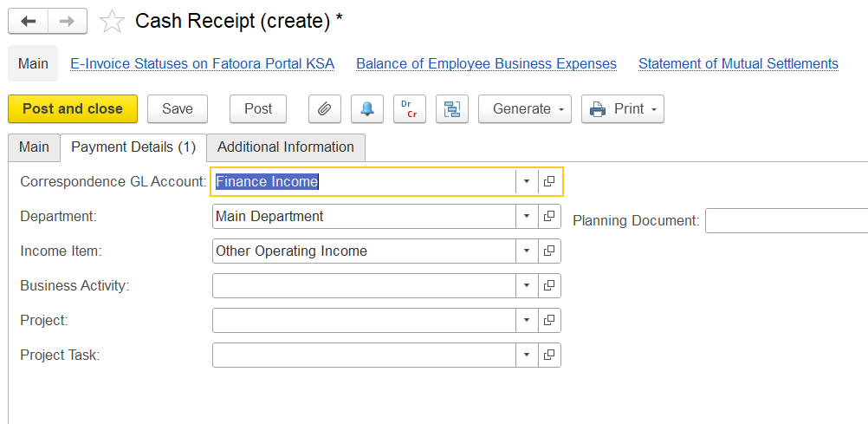Click the Post and close button

[73, 109]
